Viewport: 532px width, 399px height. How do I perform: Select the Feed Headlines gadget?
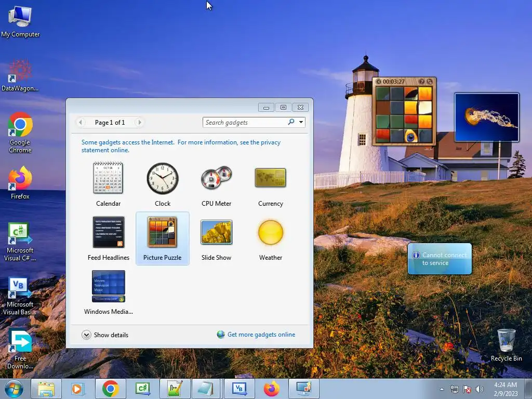tap(108, 238)
